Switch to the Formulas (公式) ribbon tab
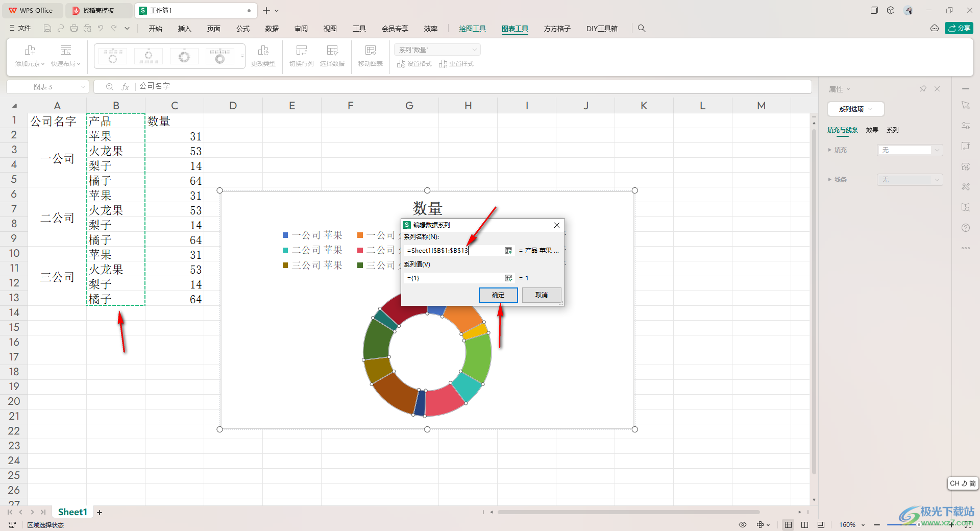 (x=243, y=29)
